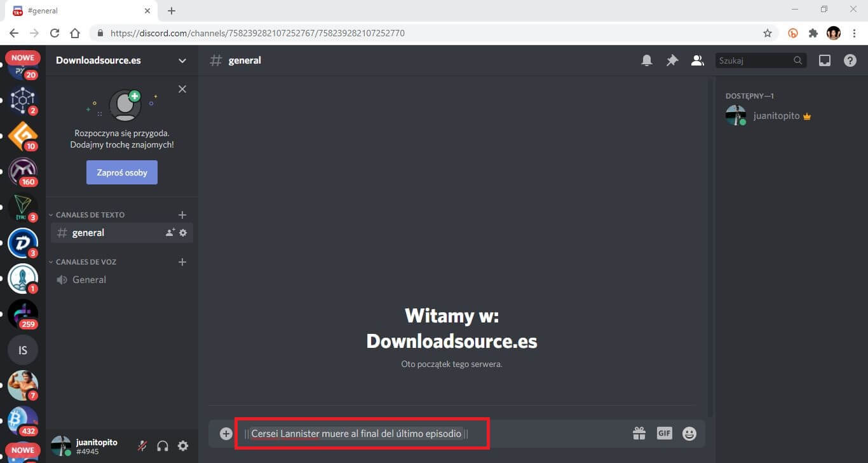Create invite for general channel
Viewport: 868px width, 463px height.
[170, 233]
